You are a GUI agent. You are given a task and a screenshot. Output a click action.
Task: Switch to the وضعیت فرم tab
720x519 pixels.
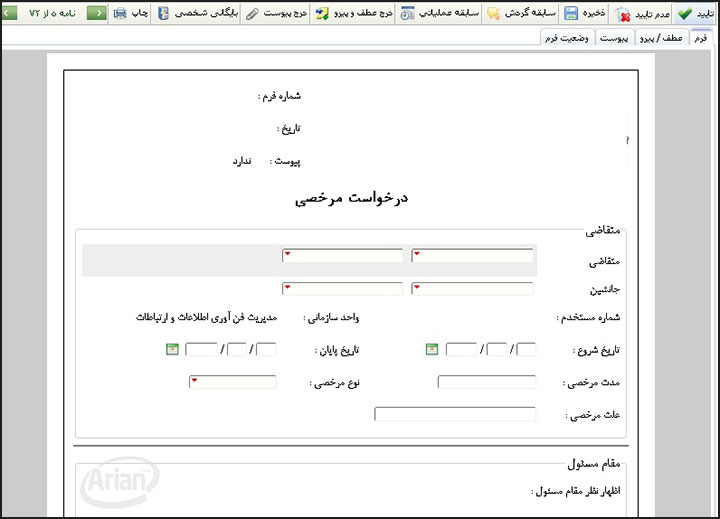[567, 38]
